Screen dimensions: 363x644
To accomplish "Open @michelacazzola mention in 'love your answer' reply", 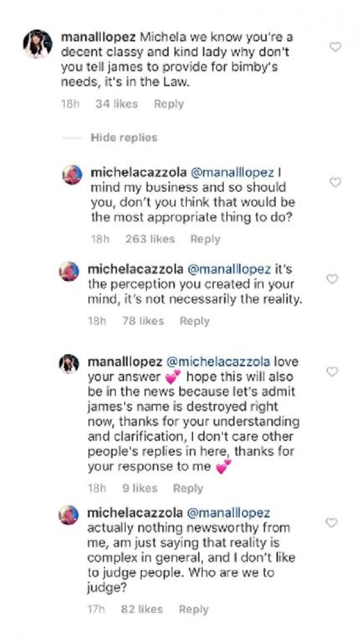I will tap(218, 362).
